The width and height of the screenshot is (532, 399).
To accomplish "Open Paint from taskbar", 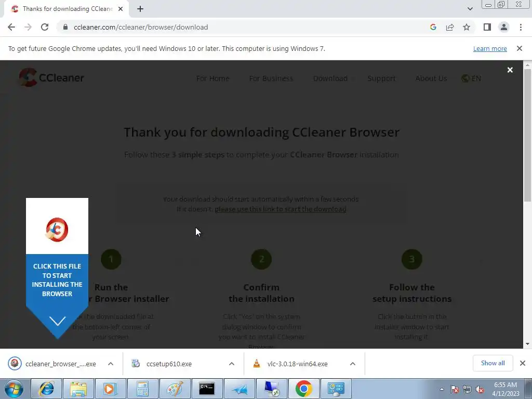I will point(175,389).
